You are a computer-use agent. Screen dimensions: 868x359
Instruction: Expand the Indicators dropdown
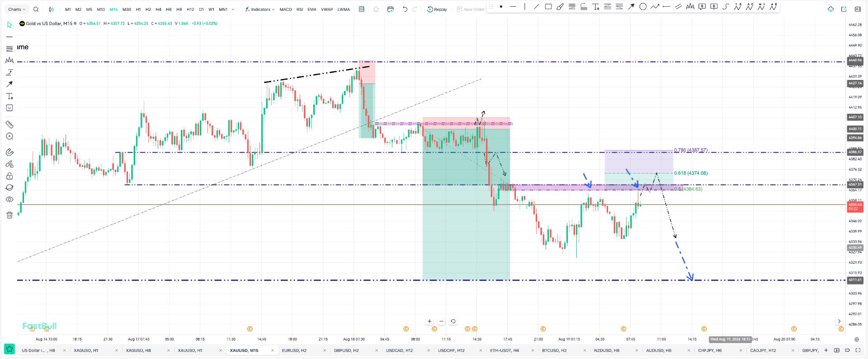260,9
